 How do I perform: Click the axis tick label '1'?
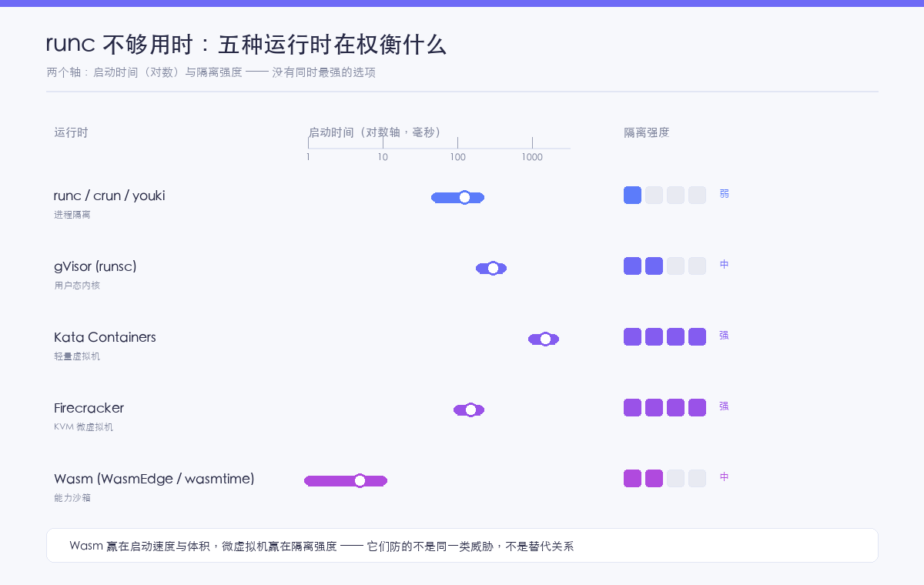[308, 157]
